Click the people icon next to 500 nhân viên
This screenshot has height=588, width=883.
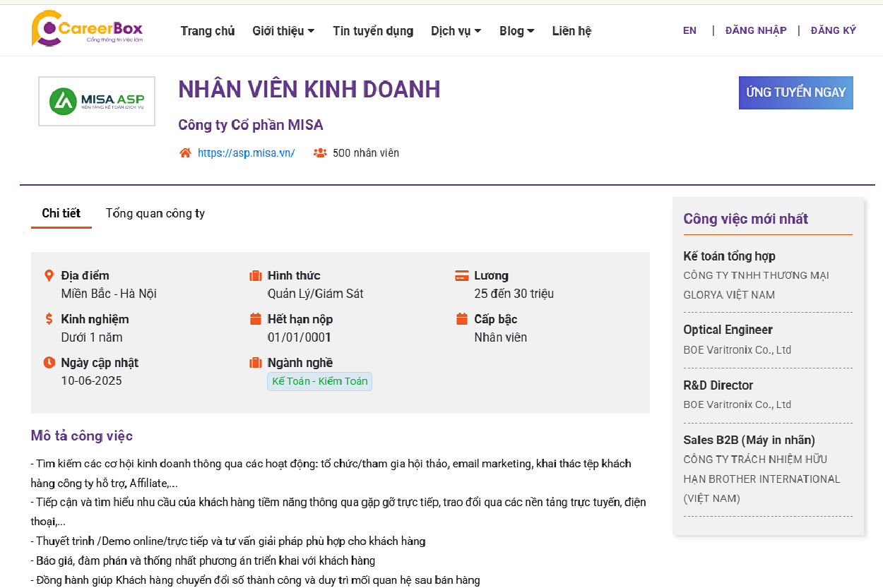(320, 152)
